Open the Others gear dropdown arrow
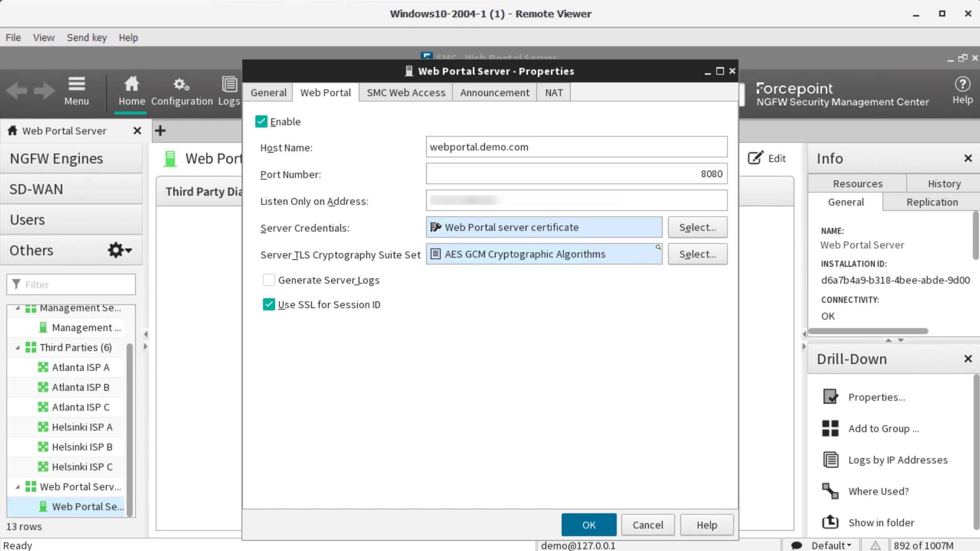The image size is (980, 551). 128,251
